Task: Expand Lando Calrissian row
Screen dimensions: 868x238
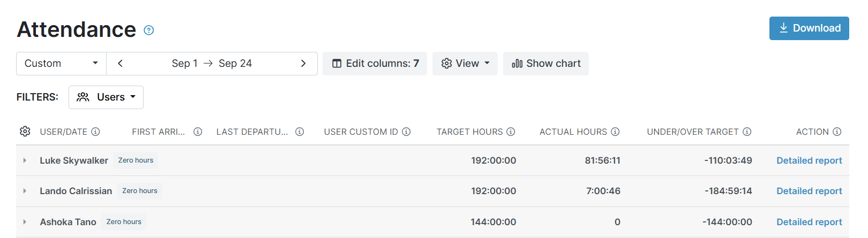Action: click(x=25, y=191)
